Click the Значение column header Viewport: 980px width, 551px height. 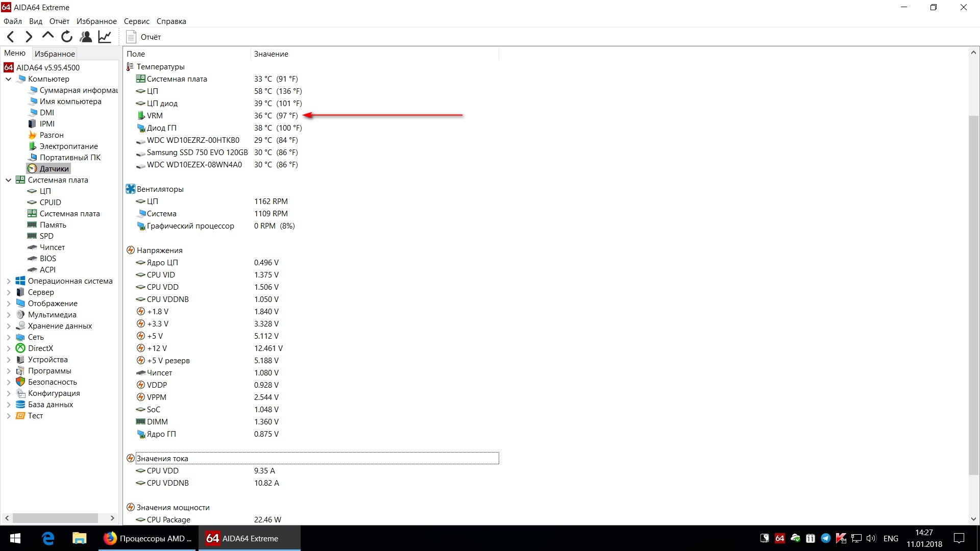(x=271, y=54)
